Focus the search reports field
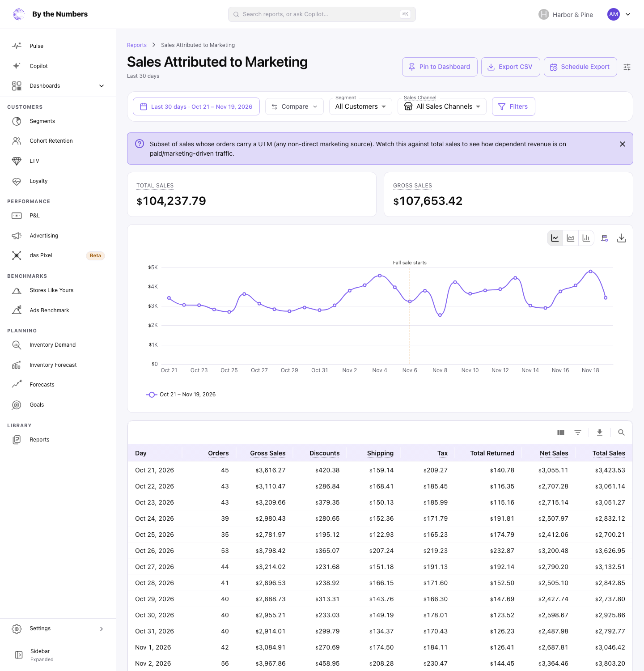644x671 pixels. click(x=322, y=14)
